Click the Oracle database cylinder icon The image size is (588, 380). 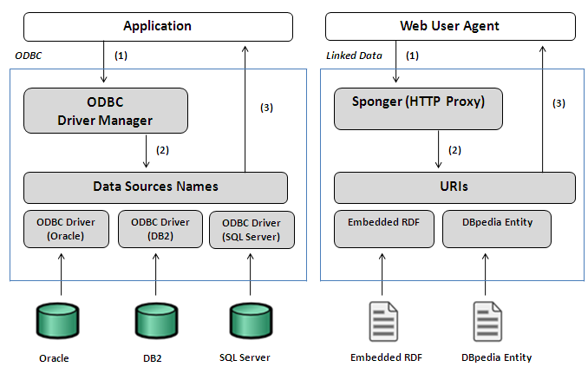point(58,321)
